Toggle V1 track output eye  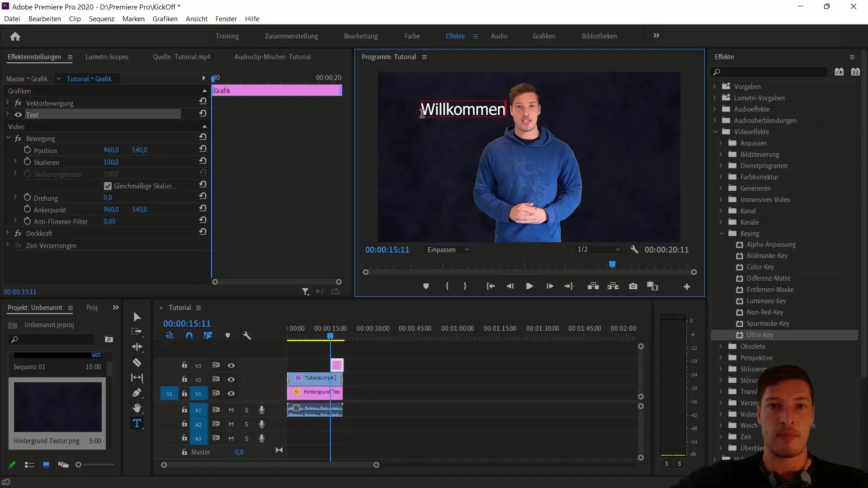pyautogui.click(x=231, y=393)
